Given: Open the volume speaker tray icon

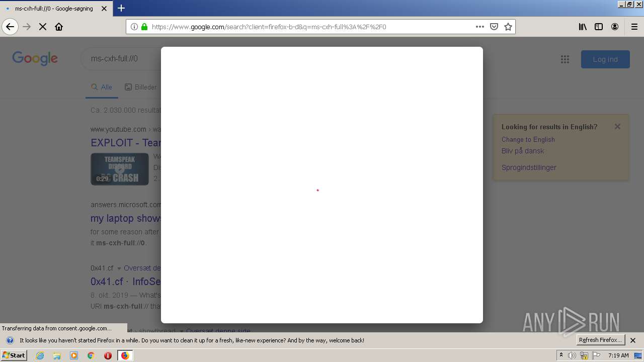Looking at the screenshot, I should tap(572, 355).
